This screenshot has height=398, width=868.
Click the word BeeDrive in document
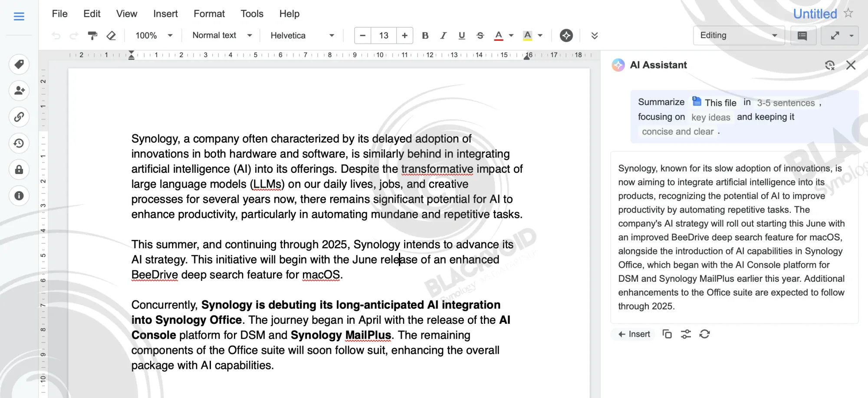pos(155,275)
